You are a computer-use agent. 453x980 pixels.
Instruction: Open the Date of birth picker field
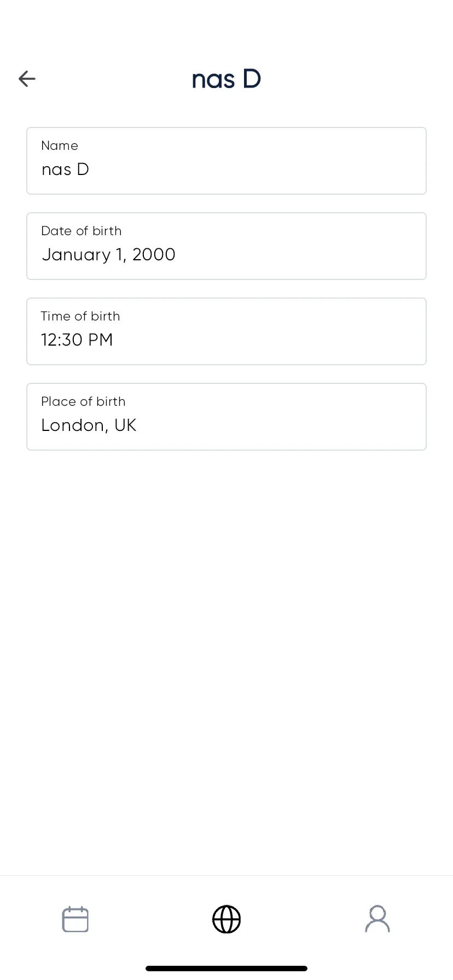(226, 246)
